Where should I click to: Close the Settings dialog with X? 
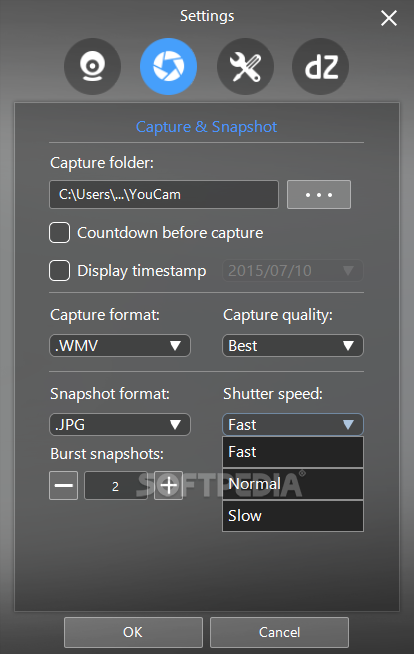tap(389, 18)
